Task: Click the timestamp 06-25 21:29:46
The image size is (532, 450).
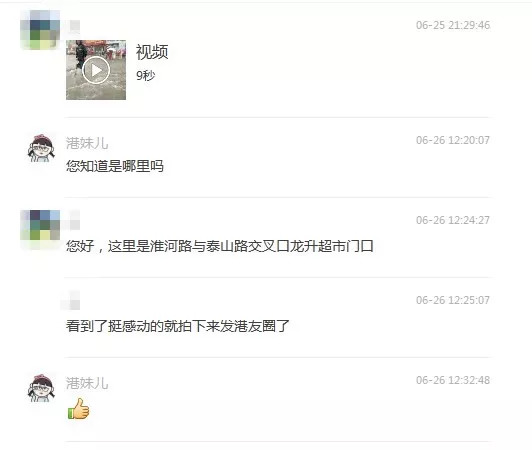Action: tap(453, 25)
